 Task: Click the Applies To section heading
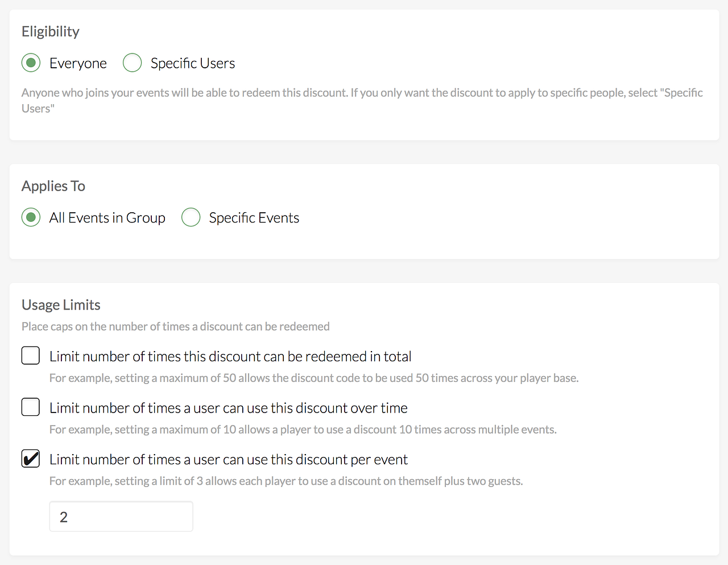[x=53, y=186]
